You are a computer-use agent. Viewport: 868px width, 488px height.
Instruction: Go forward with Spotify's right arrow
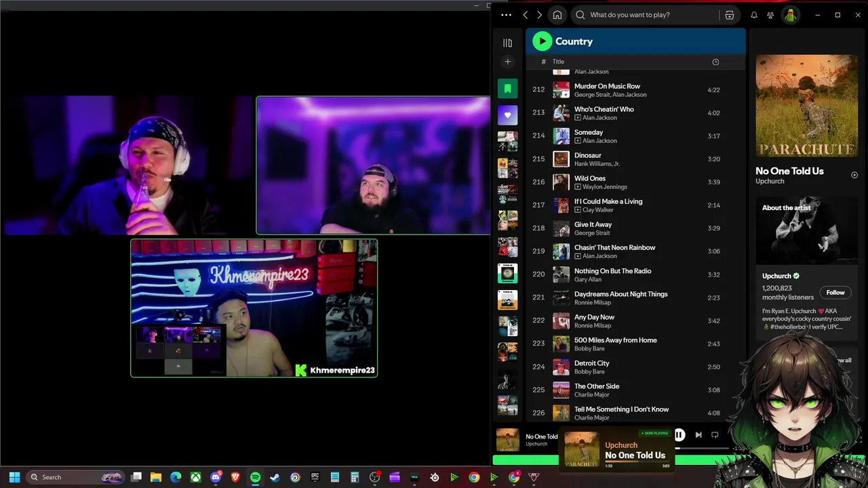click(x=540, y=15)
